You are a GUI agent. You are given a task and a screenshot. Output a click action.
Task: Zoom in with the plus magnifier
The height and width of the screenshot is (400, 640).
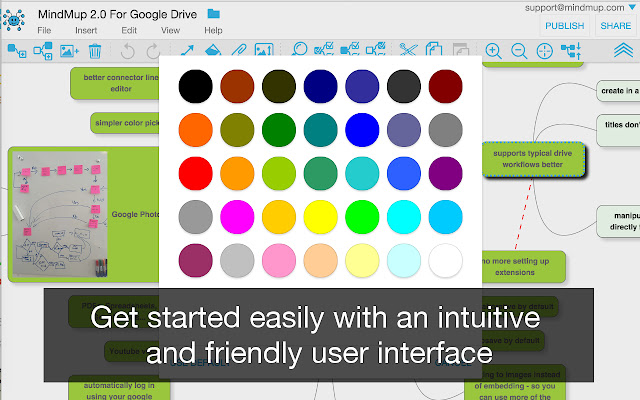pos(493,51)
